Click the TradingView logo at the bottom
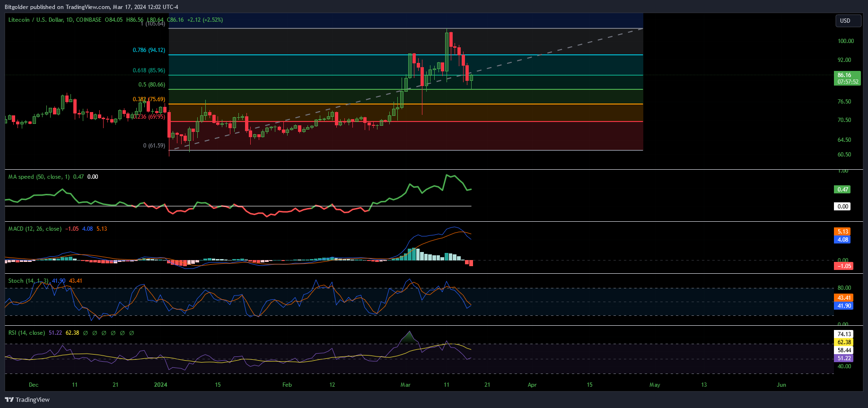The width and height of the screenshot is (868, 408). tap(27, 399)
